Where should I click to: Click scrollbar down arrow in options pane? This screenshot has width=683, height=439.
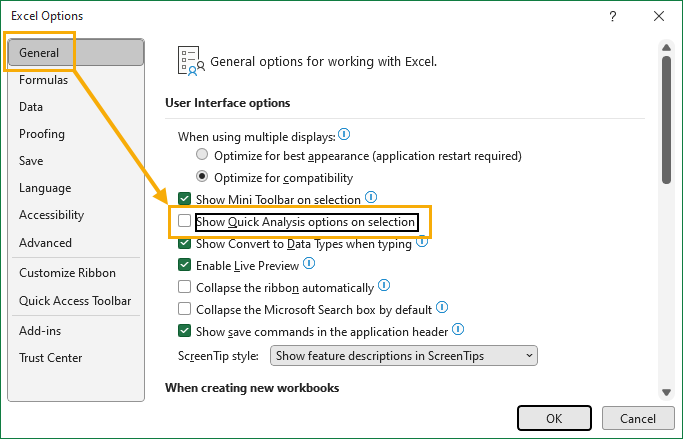point(666,392)
